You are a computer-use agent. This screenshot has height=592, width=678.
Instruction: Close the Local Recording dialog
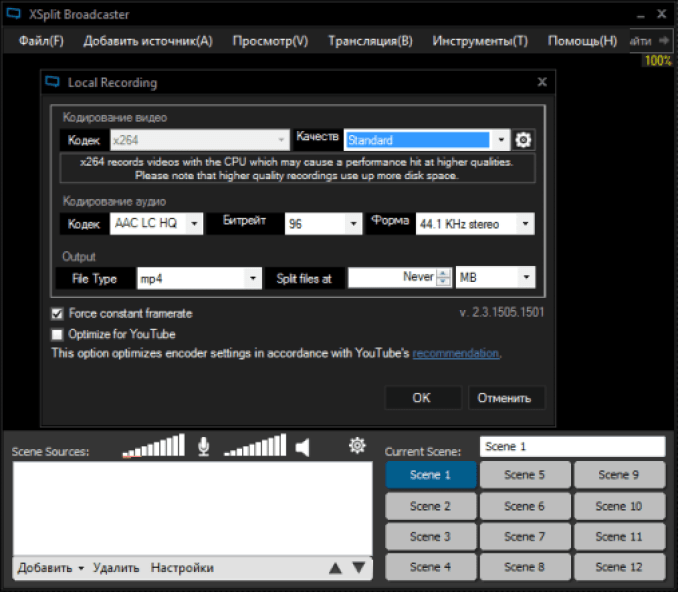tap(542, 82)
